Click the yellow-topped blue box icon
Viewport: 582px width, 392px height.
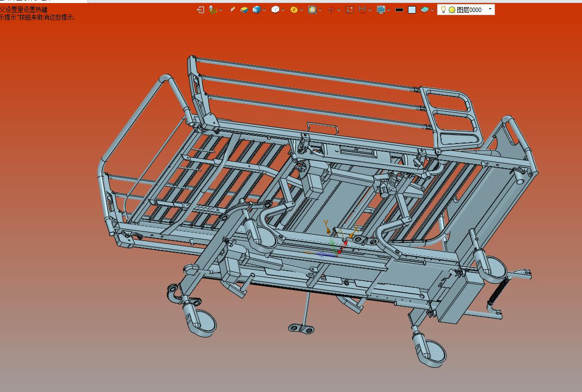(244, 10)
